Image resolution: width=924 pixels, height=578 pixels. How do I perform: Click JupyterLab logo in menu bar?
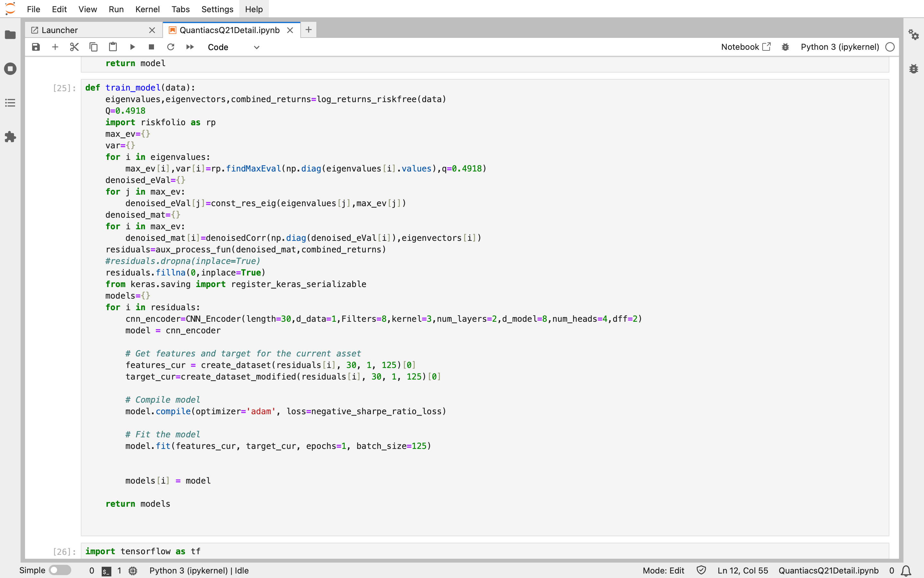pyautogui.click(x=10, y=8)
